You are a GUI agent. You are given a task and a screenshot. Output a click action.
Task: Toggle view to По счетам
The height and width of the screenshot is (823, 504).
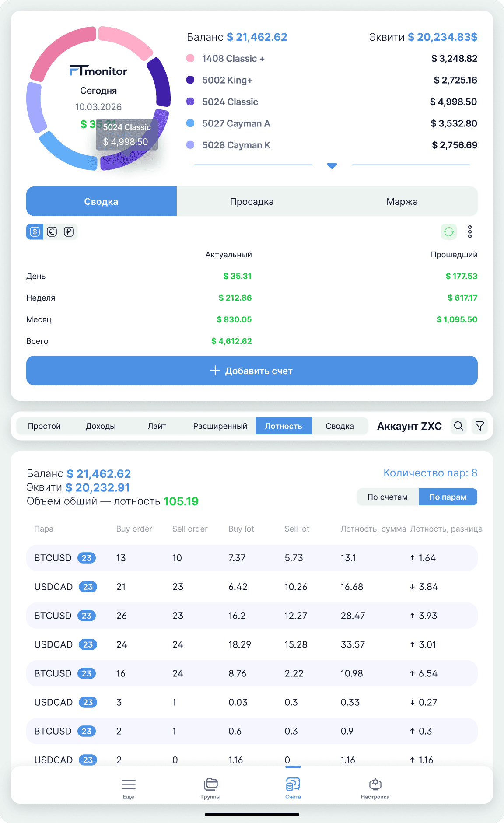click(388, 497)
